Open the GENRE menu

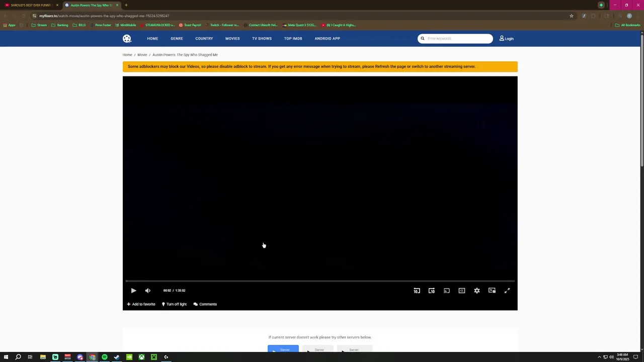click(x=177, y=39)
